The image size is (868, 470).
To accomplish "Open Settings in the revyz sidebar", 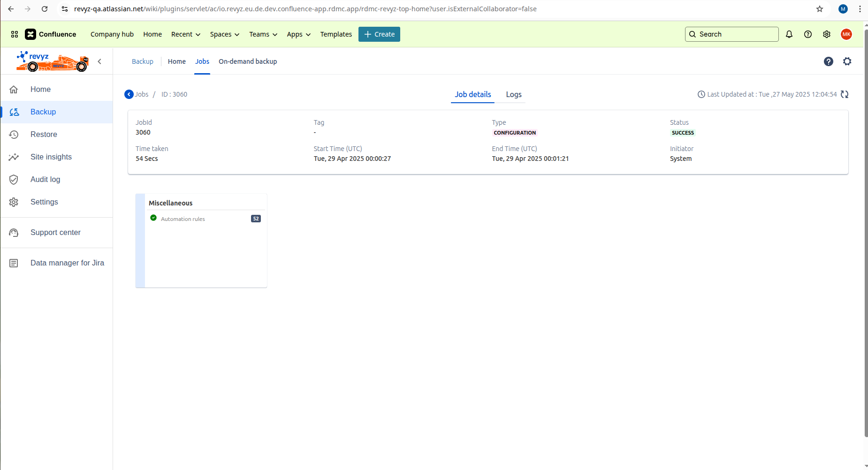I will [45, 202].
